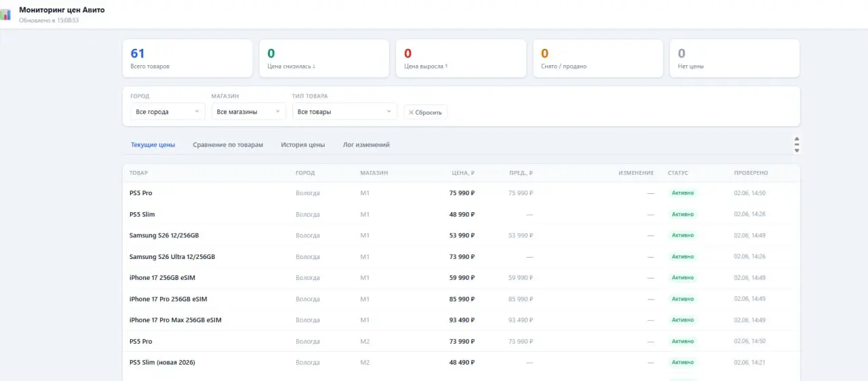
Task: Click the Цена снизилась stat card
Action: point(324,58)
